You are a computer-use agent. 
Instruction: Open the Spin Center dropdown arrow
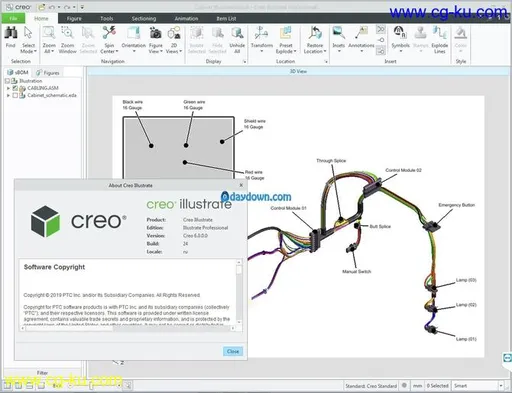(x=117, y=51)
